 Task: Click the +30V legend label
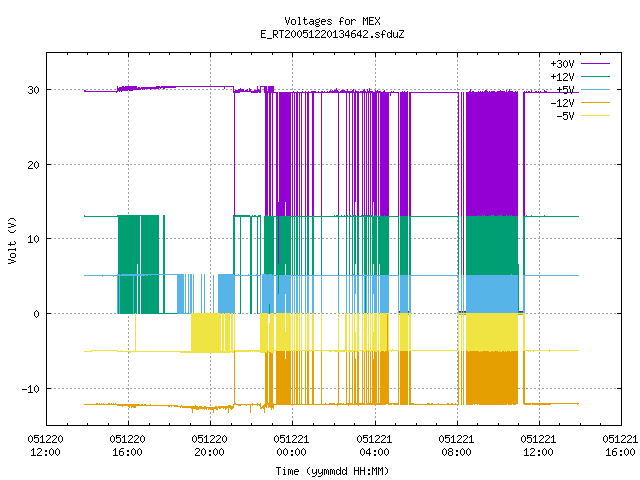(x=562, y=64)
